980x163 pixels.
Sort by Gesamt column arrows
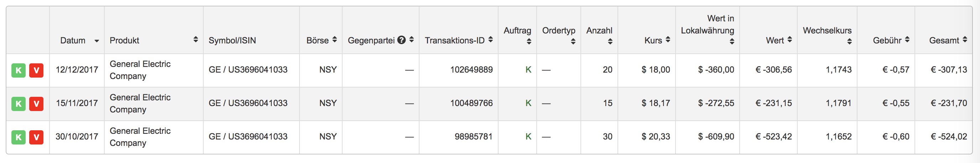point(965,40)
